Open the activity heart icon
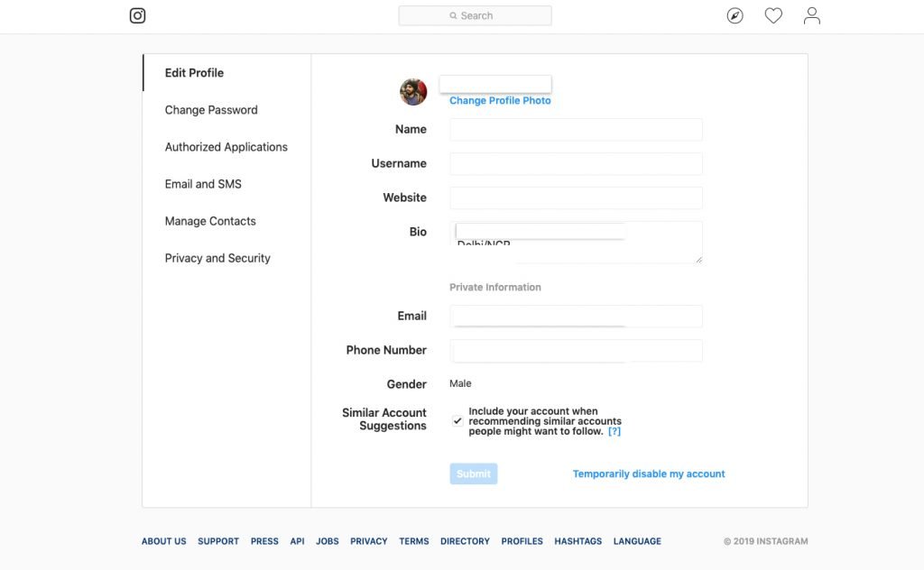924x570 pixels. point(773,15)
